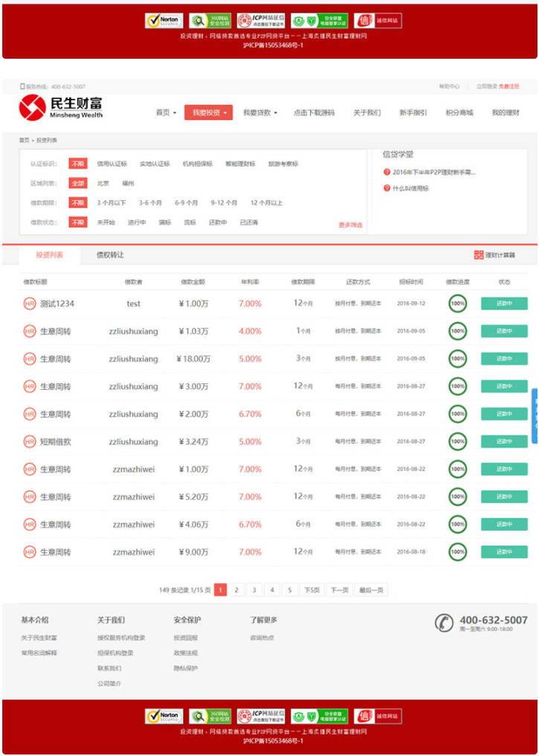The height and width of the screenshot is (756, 539).
Task: Click the 理财计算器 calculator icon
Action: [x=478, y=255]
